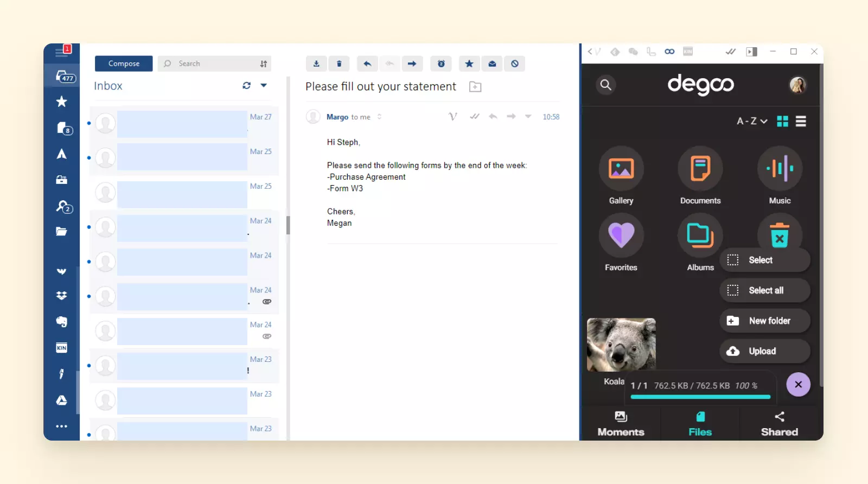This screenshot has width=868, height=484.
Task: Click the double-checkmark icon in message header
Action: click(x=475, y=116)
